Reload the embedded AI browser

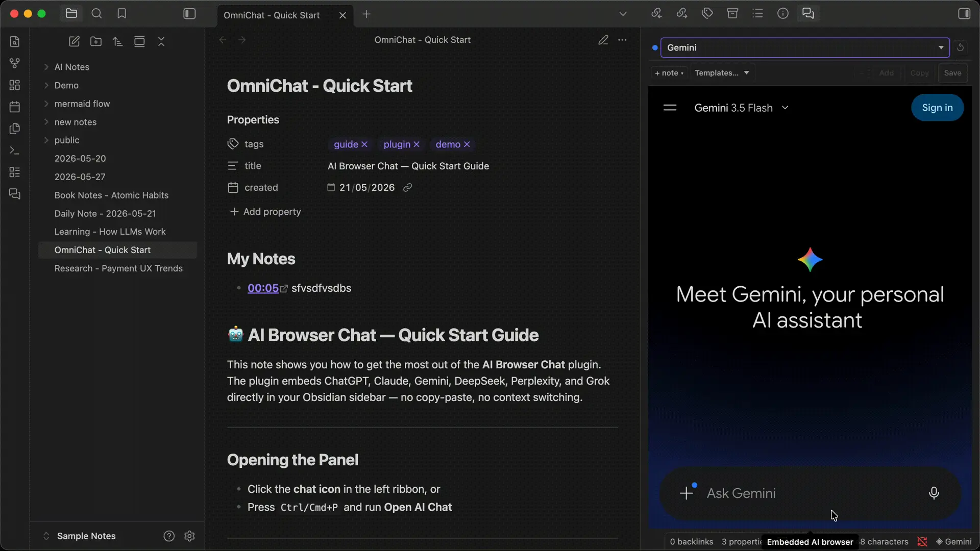(960, 47)
